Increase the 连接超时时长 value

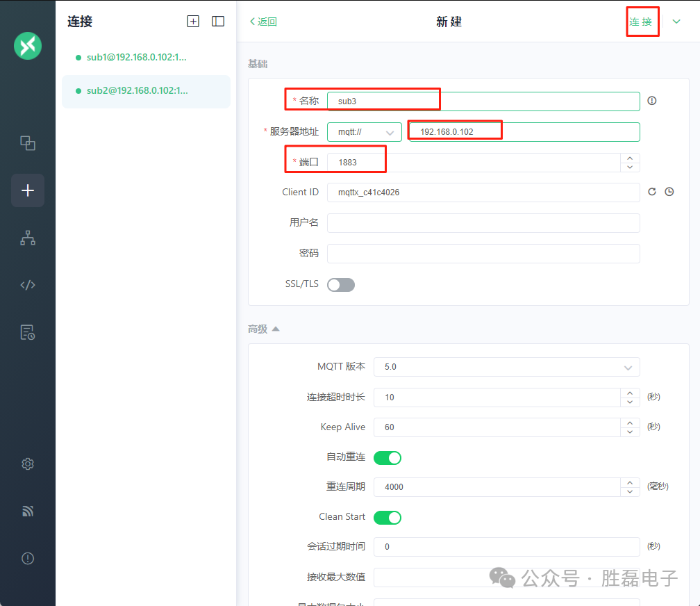click(x=630, y=393)
